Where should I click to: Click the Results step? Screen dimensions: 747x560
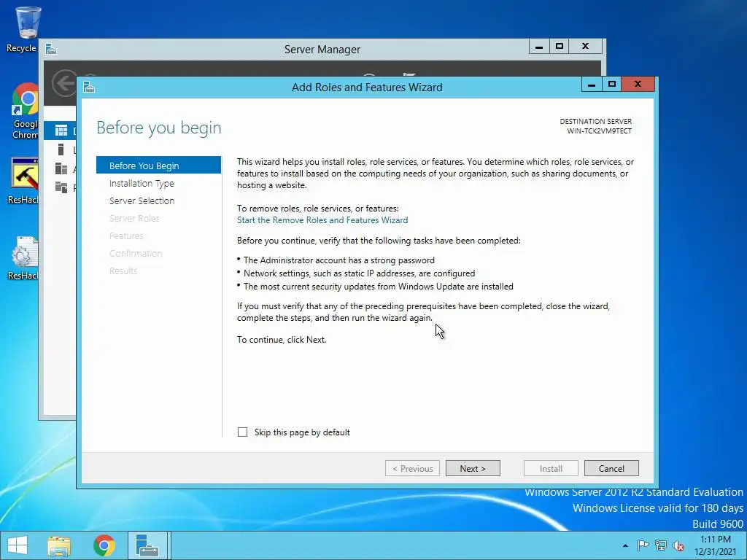tap(123, 271)
